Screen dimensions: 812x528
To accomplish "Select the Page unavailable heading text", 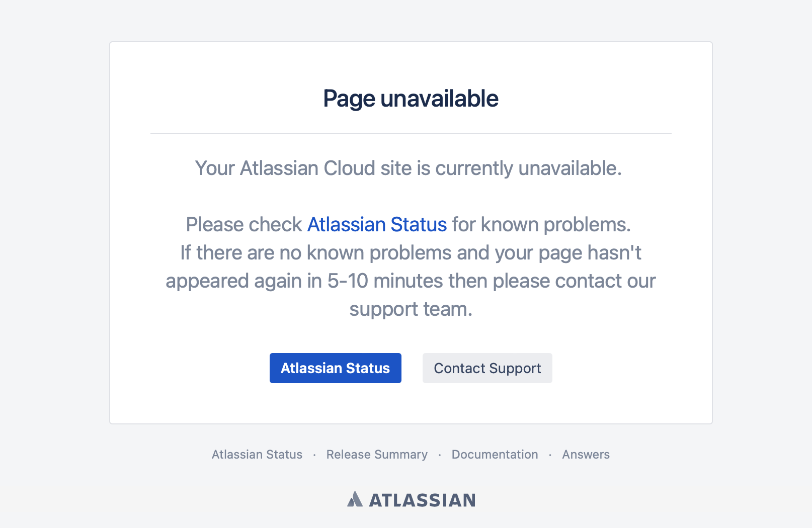I will [x=411, y=98].
